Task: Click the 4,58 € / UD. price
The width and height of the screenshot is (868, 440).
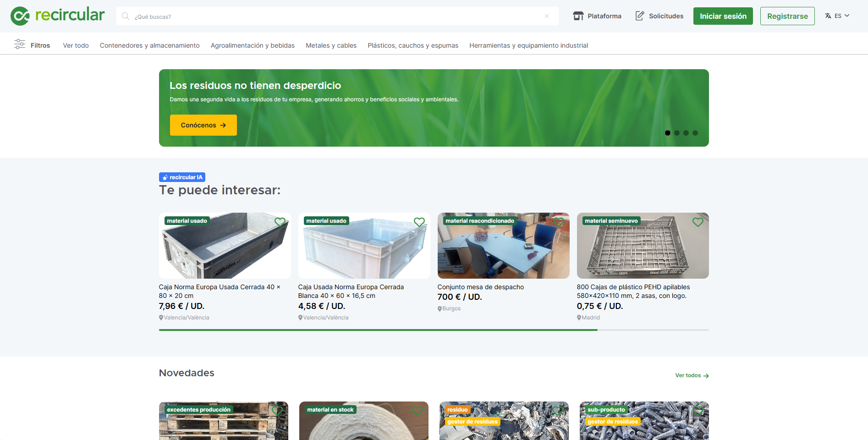Action: (322, 306)
